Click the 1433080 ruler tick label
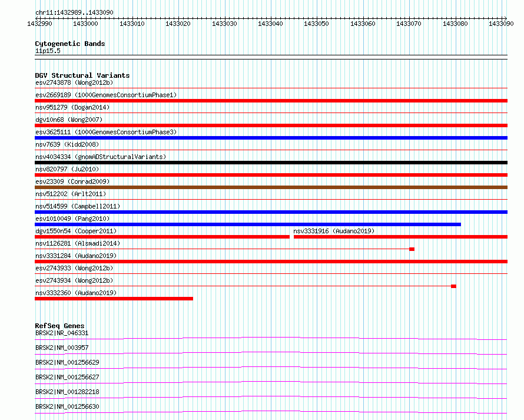 click(455, 24)
